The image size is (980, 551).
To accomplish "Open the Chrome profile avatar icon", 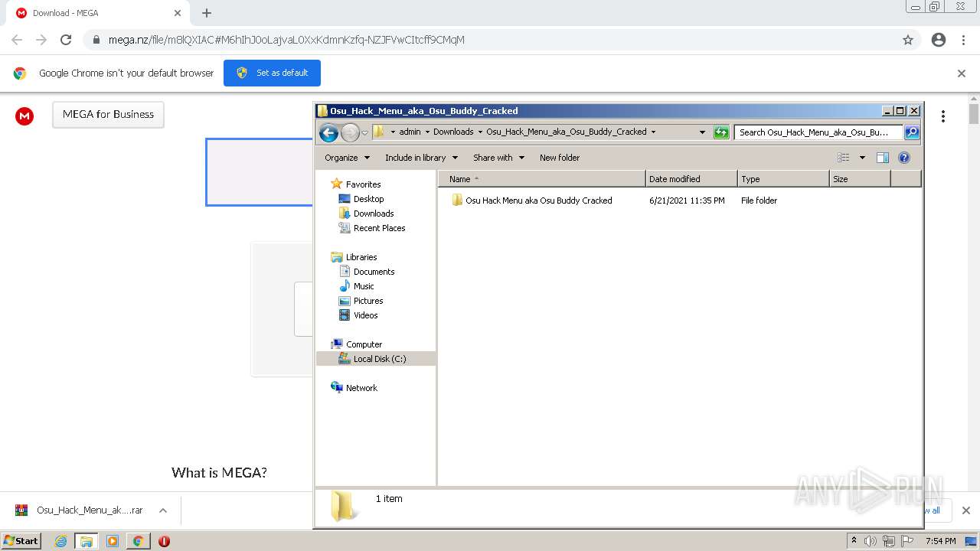I will click(939, 40).
